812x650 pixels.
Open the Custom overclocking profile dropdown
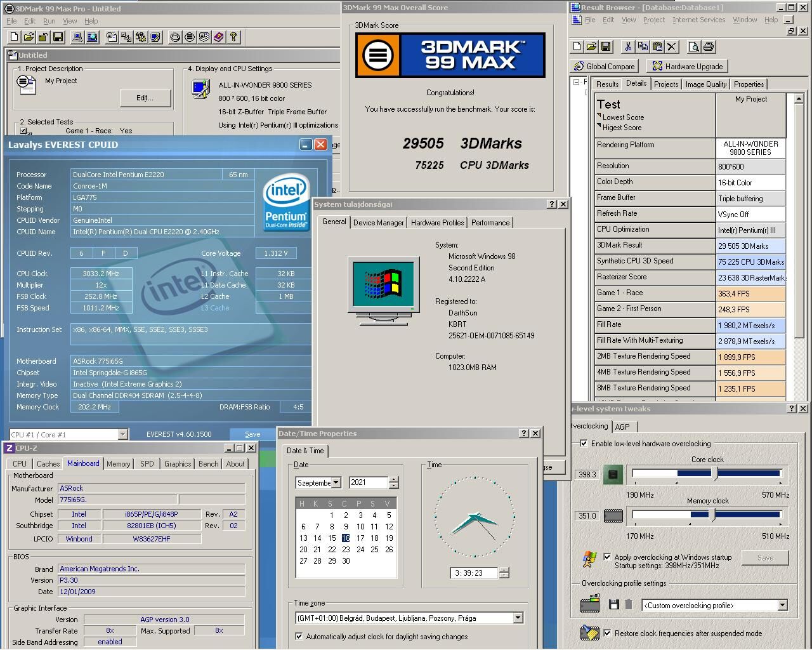[782, 605]
